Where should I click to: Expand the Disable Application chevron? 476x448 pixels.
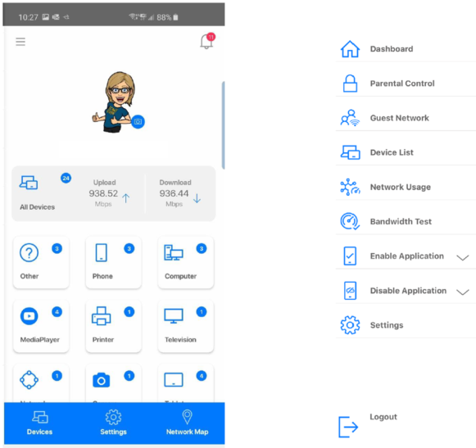point(463,292)
